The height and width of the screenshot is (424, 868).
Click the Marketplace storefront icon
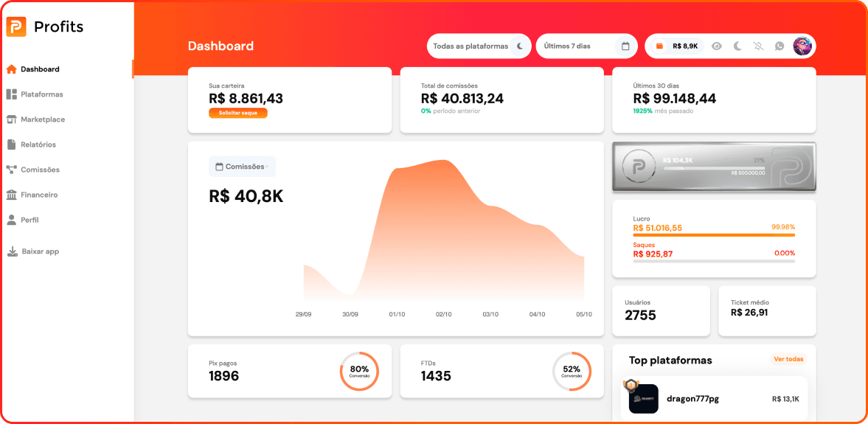[x=11, y=119]
